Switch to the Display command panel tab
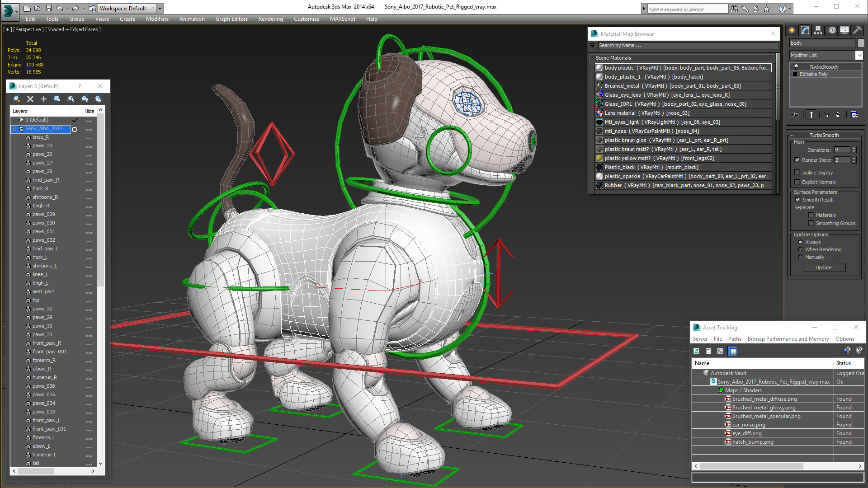This screenshot has width=868, height=488. (x=844, y=30)
